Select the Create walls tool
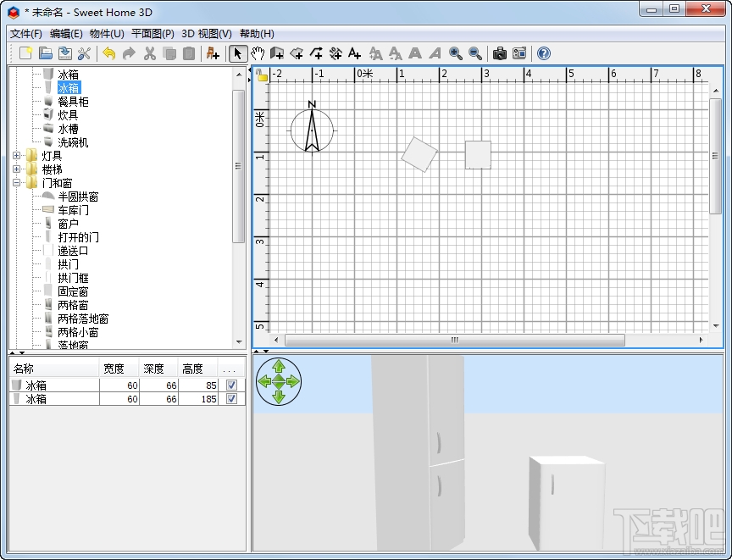The width and height of the screenshot is (732, 560). point(277,53)
